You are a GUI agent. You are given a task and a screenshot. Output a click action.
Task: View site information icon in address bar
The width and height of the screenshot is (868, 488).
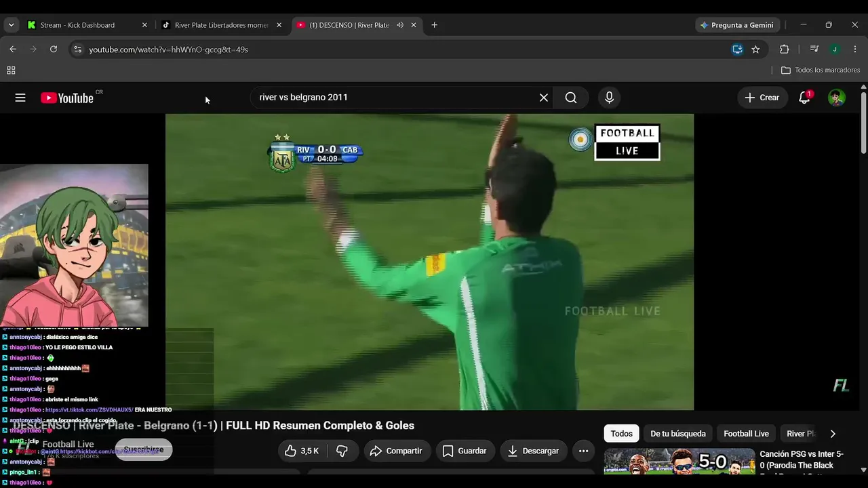click(x=77, y=49)
